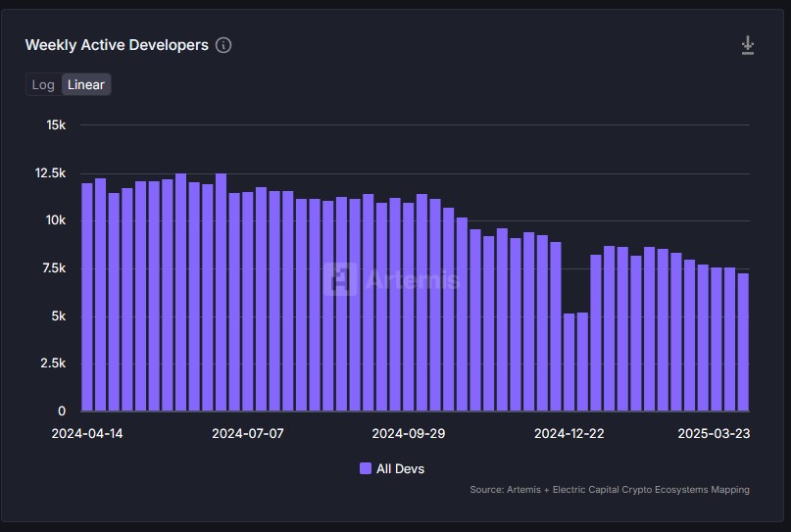Click the 7.5k y-axis label
This screenshot has width=791, height=532.
point(52,268)
